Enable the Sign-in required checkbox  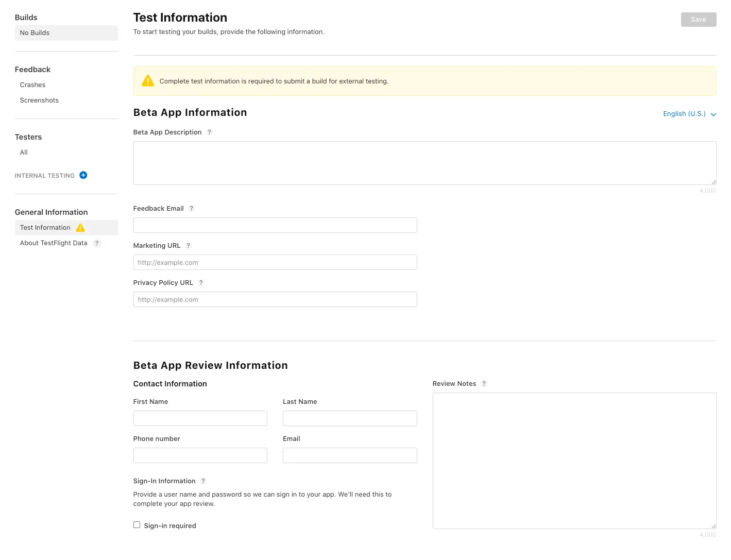137,525
